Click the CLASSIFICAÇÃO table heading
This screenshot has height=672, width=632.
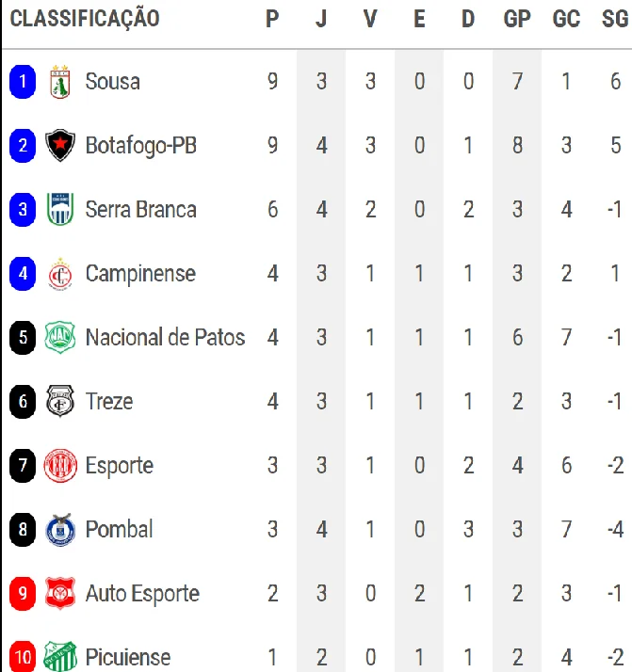[85, 19]
